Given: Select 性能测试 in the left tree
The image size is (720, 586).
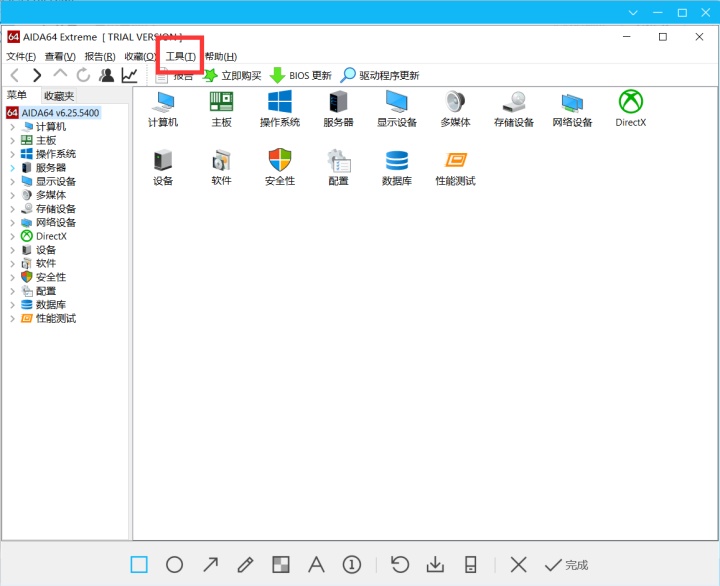Looking at the screenshot, I should point(49,318).
